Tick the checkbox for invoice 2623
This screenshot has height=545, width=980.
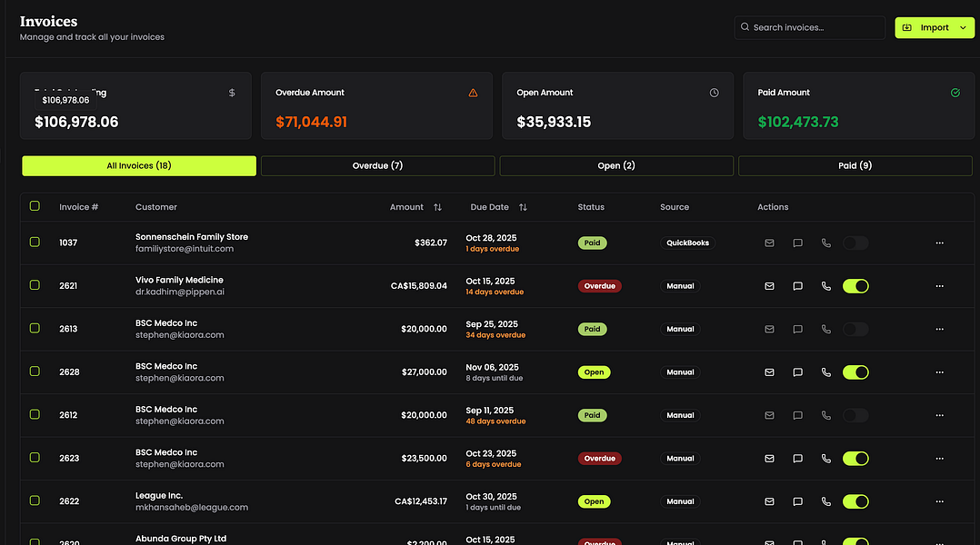tap(35, 457)
